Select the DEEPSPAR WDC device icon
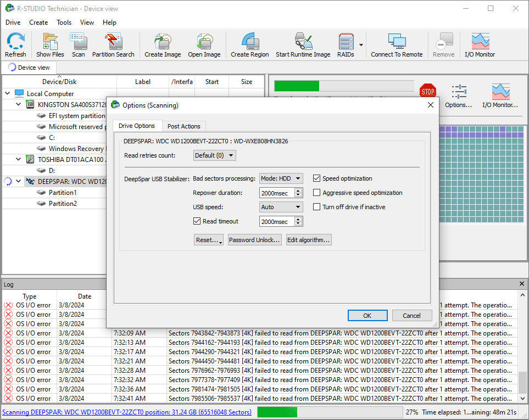Screen dimensions: 529x420 [x=30, y=181]
